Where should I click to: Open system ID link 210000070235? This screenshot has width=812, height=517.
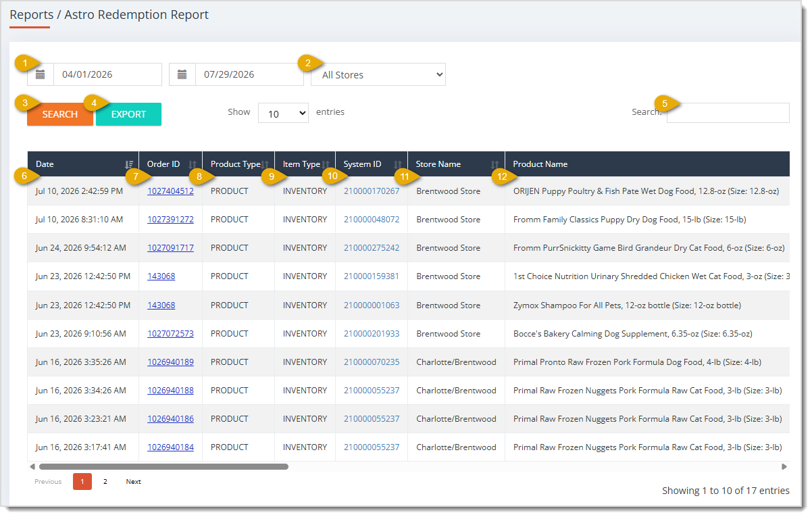[x=372, y=362]
